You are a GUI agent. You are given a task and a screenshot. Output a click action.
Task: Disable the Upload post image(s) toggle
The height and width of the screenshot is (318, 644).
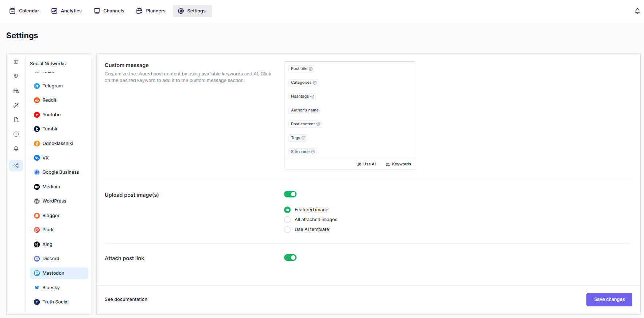pos(290,194)
